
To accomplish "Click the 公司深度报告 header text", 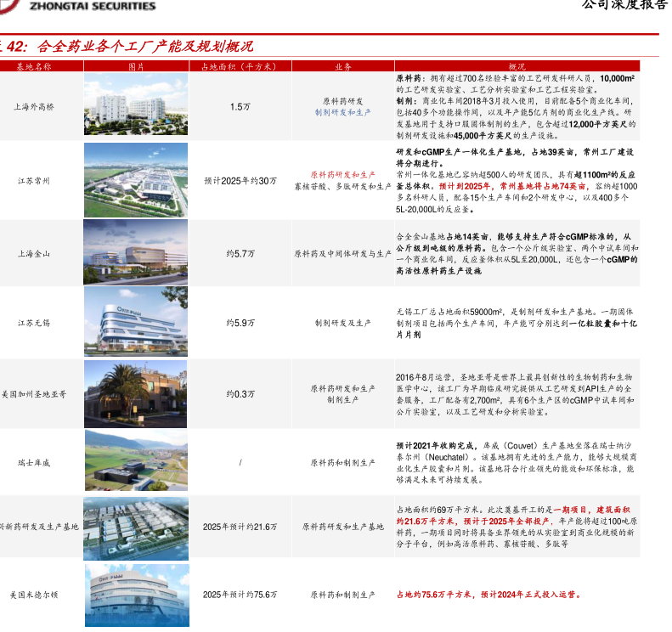I will [624, 5].
